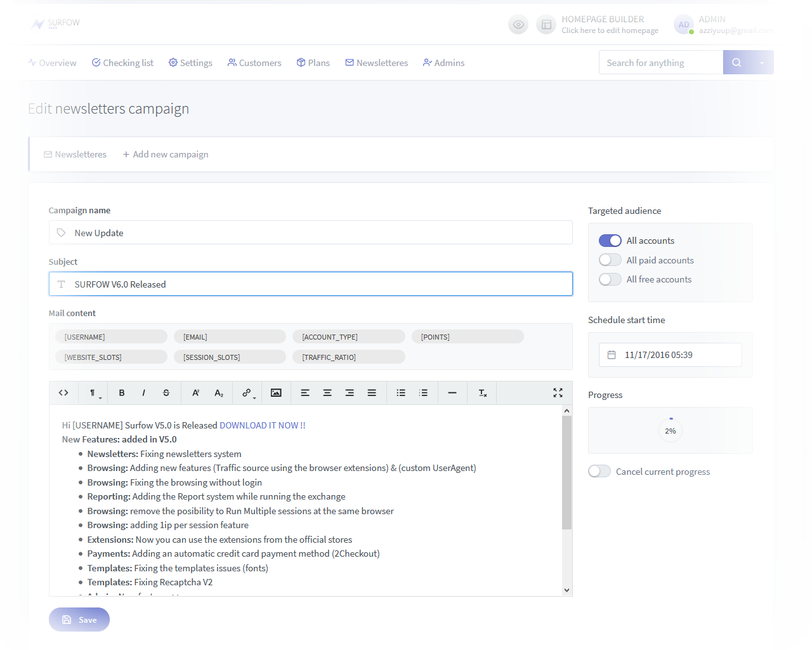Open the Customers tab
The image size is (812, 650).
point(254,63)
